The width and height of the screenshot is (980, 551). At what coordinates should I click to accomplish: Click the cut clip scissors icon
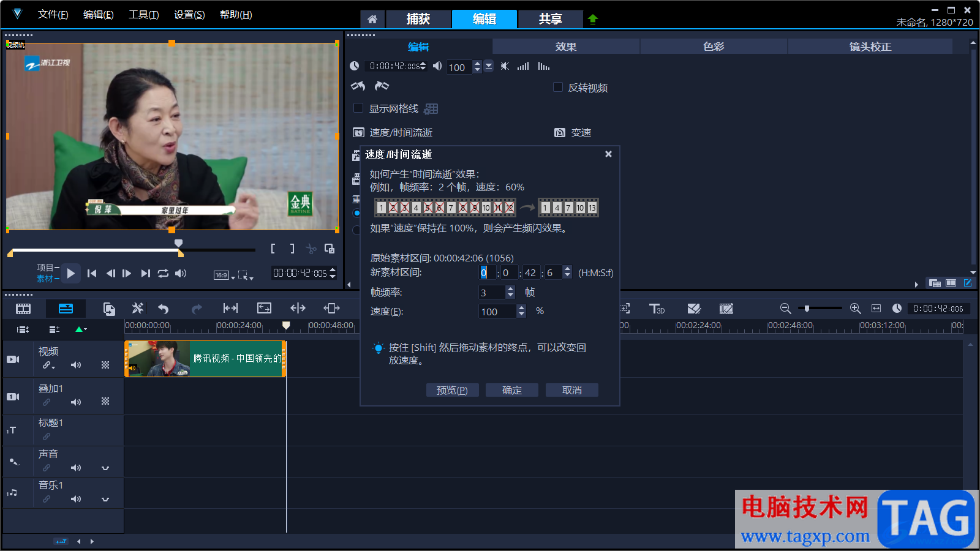coord(311,249)
